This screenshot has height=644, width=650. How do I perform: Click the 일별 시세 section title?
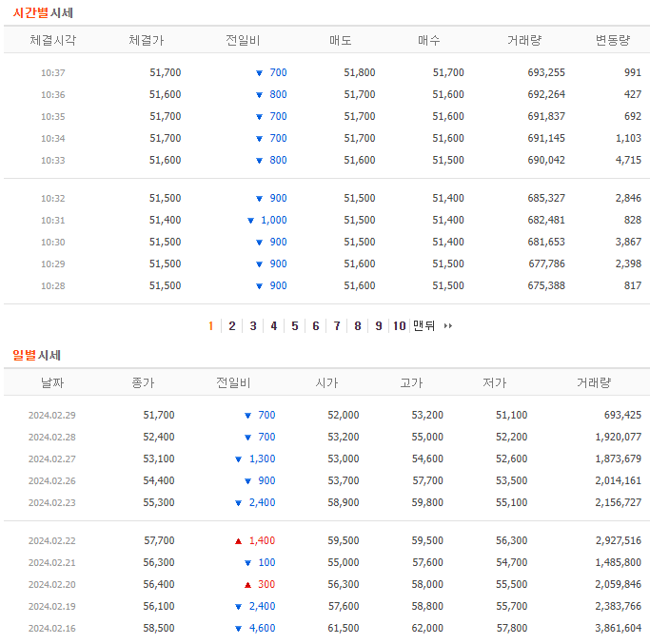36,355
